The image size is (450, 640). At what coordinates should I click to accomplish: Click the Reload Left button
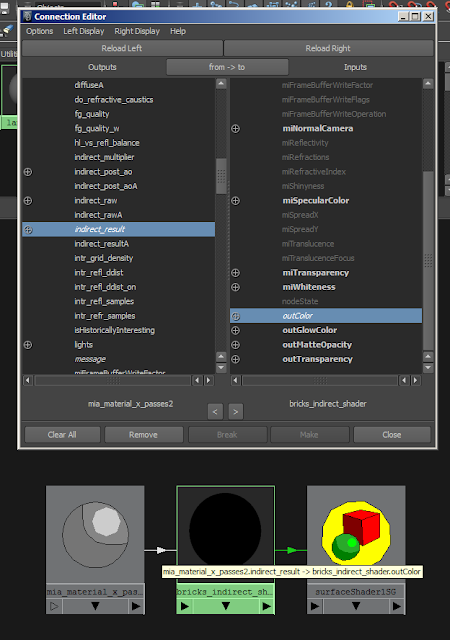[x=122, y=48]
